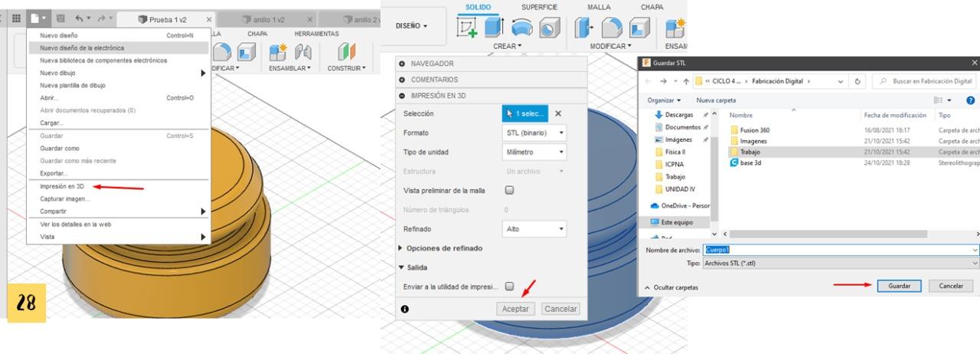This screenshot has height=354, width=980.
Task: Open the Tipo Archivos STL dropdown
Action: pyautogui.click(x=841, y=263)
